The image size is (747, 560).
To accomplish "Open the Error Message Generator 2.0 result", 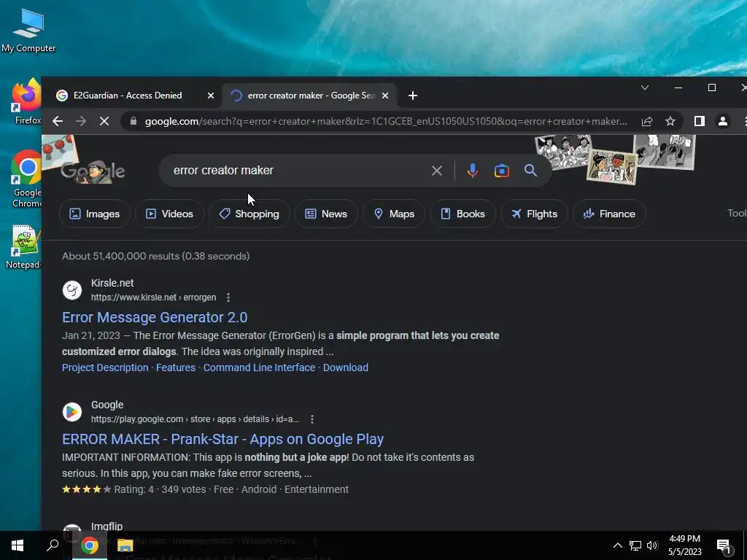I will [155, 318].
